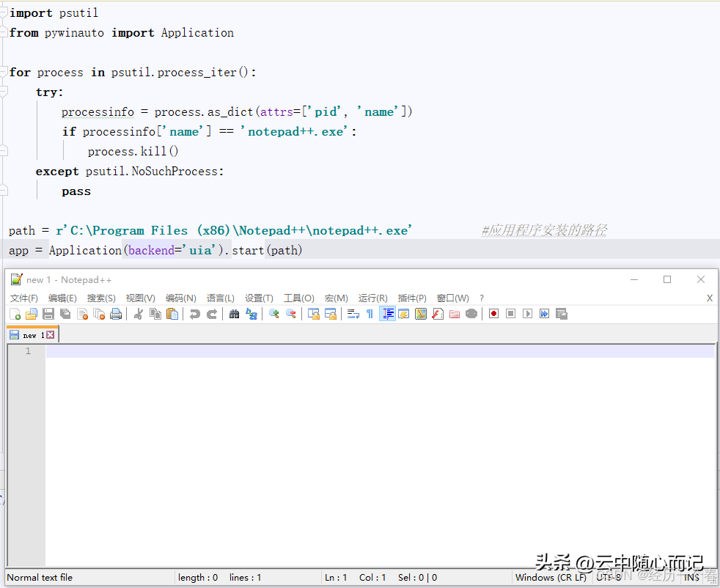Click the Cut scissors icon
Screen dimensions: 720x588
(x=139, y=314)
